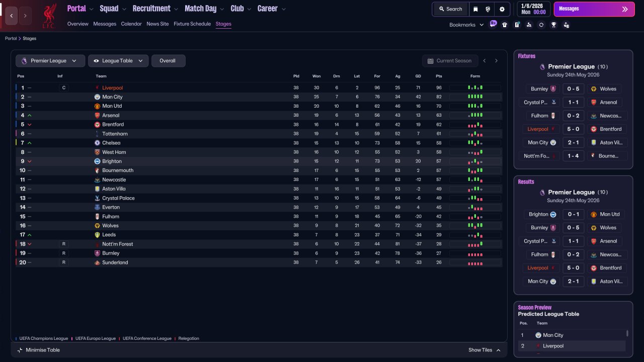644x362 pixels.
Task: Open the world globe icon in top bar
Action: click(x=488, y=9)
